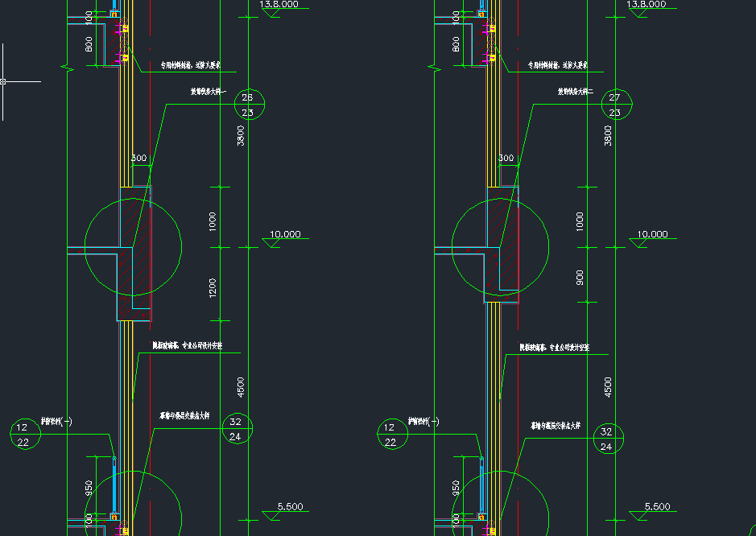The image size is (756, 536).
Task: Click the 幕墙与楼层交接点大样 label, left section
Action: [x=184, y=415]
